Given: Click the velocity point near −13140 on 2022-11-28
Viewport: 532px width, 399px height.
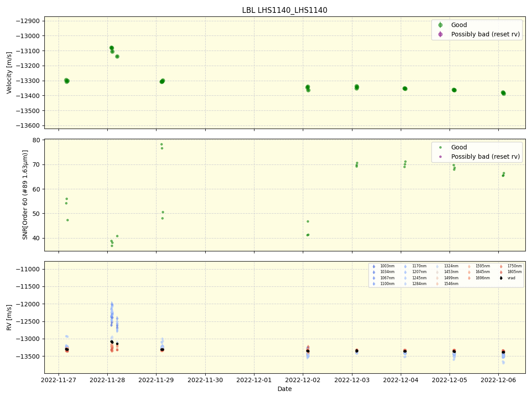Looking at the screenshot, I should point(117,56).
